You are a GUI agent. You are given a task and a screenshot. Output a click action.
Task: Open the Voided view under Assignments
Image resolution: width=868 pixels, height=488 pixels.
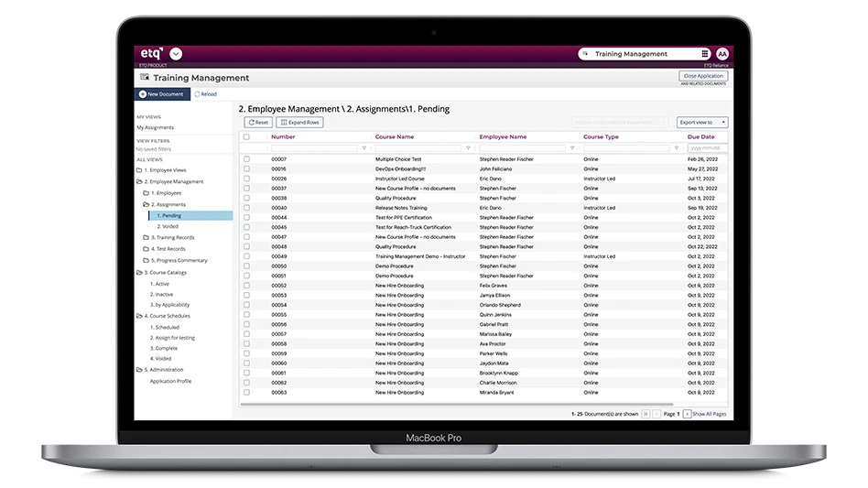click(x=168, y=226)
